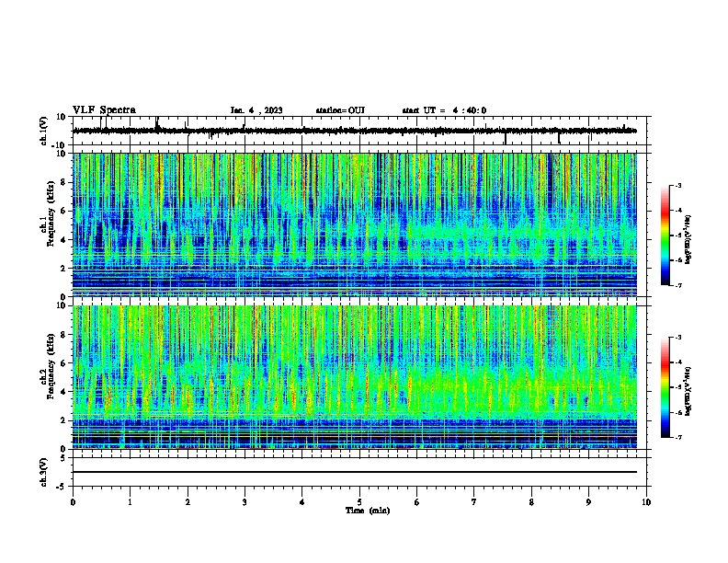This screenshot has height=563, width=728.
Task: Select the date text "Jan. 4, 2023"
Action: (x=256, y=110)
